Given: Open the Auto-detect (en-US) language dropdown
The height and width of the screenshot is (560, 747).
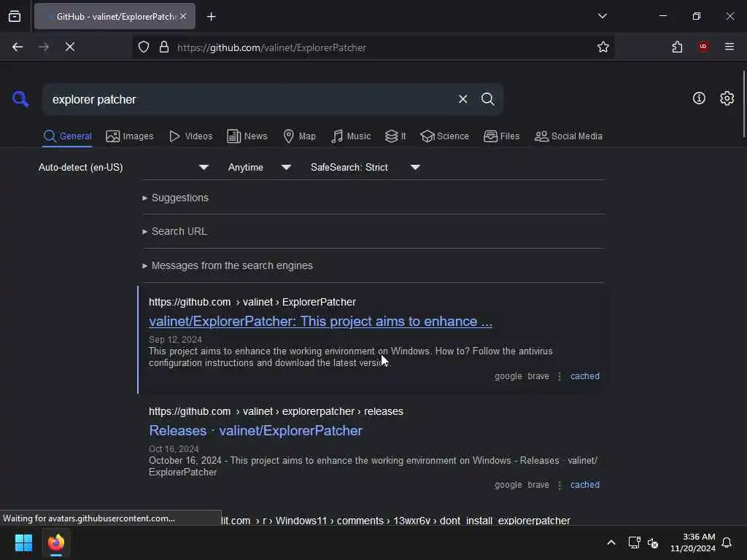Looking at the screenshot, I should pos(124,167).
